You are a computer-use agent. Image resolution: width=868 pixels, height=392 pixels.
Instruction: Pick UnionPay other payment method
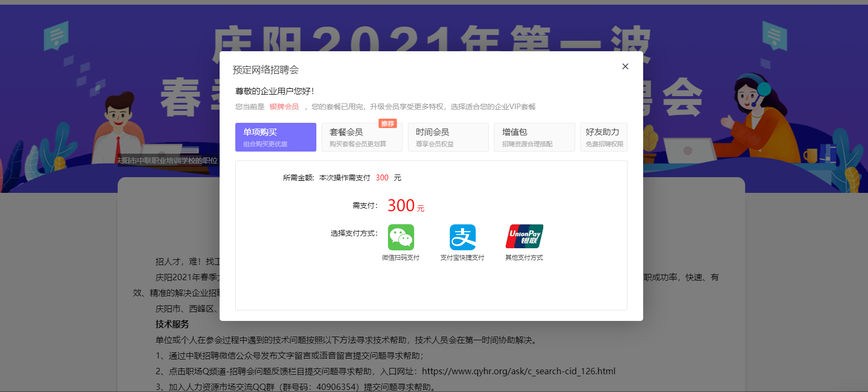pyautogui.click(x=524, y=236)
